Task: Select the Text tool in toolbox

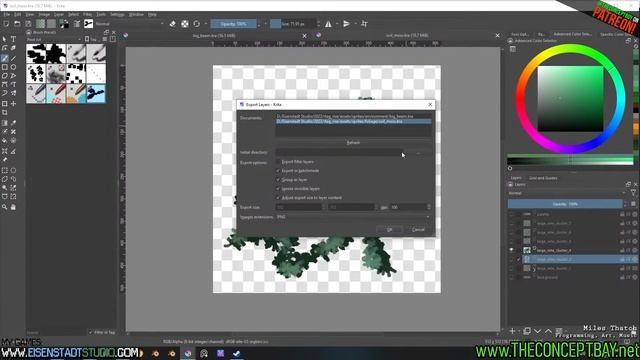Action: [x=13, y=39]
